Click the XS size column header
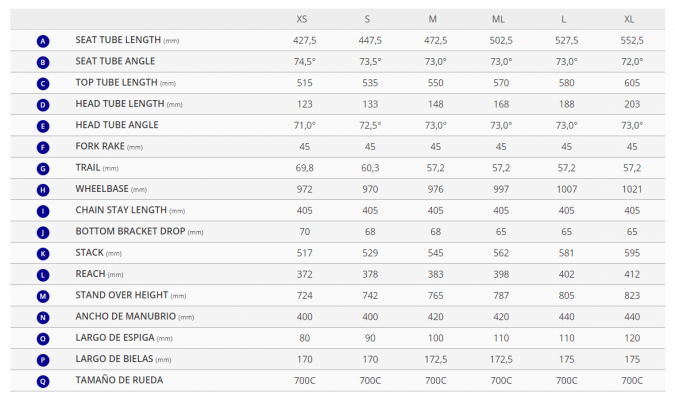This screenshot has width=675, height=400. [x=302, y=19]
